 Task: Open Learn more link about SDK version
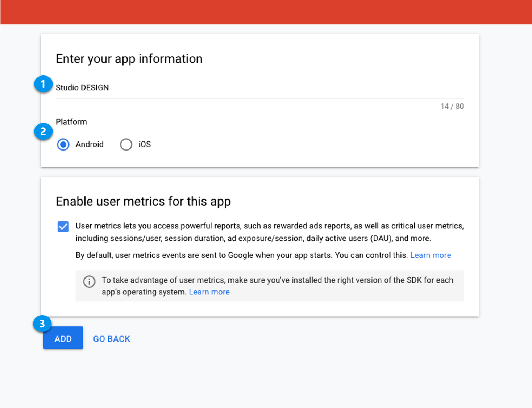tap(209, 292)
